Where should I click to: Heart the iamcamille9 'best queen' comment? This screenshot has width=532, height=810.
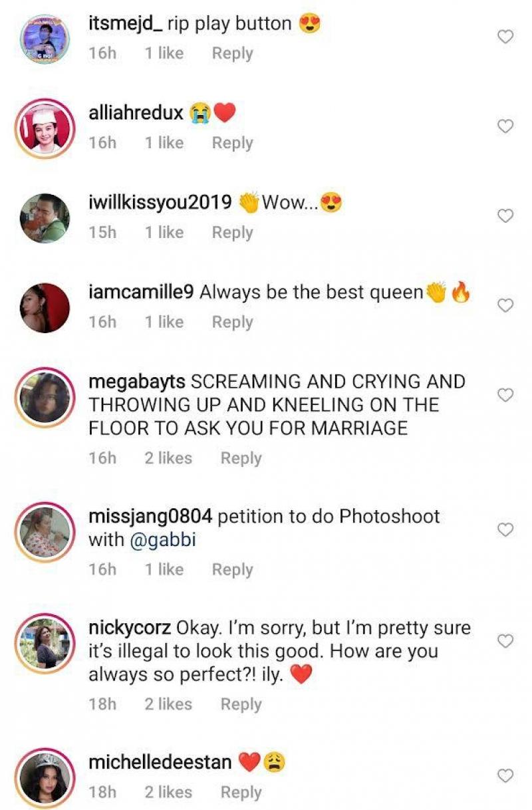point(505,305)
